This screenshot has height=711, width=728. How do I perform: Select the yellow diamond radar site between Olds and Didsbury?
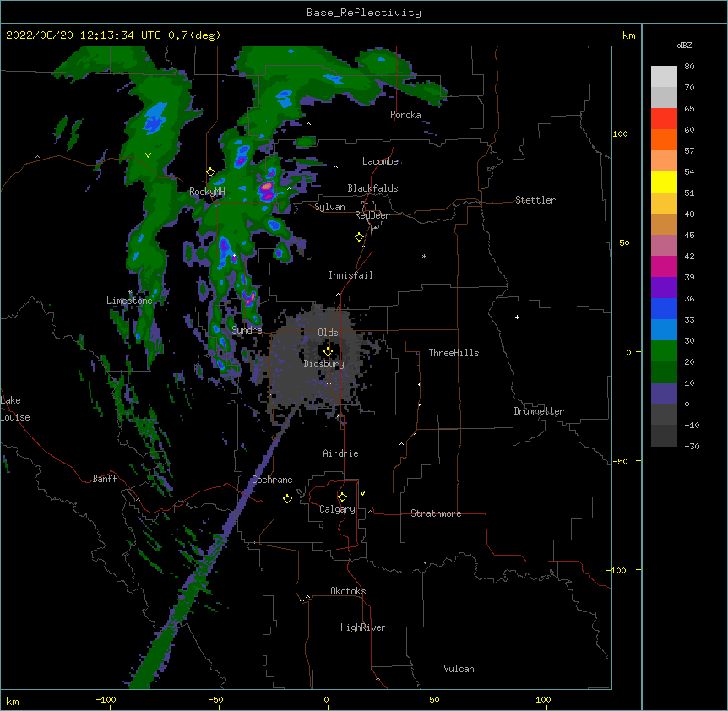pyautogui.click(x=328, y=352)
